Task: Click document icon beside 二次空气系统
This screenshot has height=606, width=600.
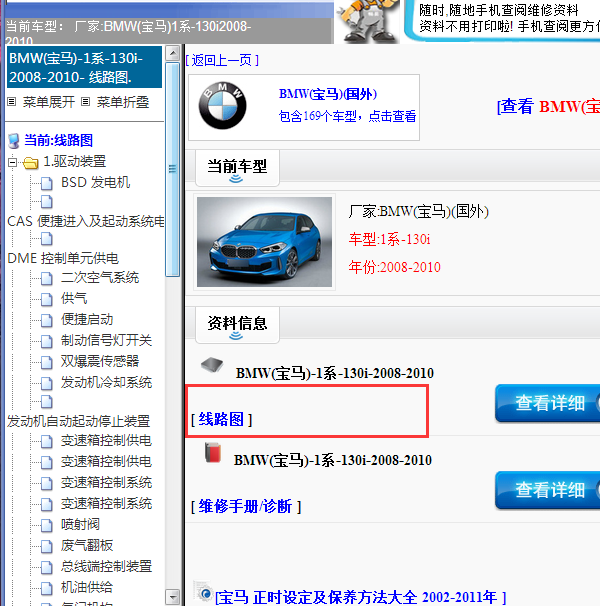Action: pyautogui.click(x=47, y=279)
